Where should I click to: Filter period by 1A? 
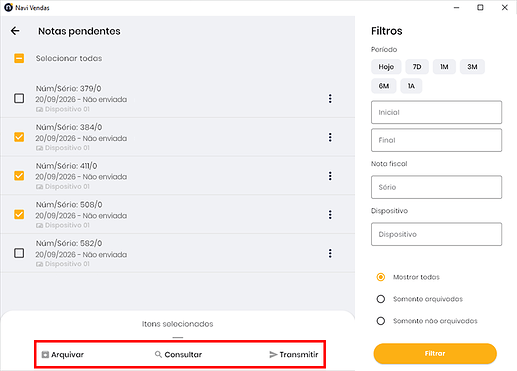pyautogui.click(x=411, y=86)
